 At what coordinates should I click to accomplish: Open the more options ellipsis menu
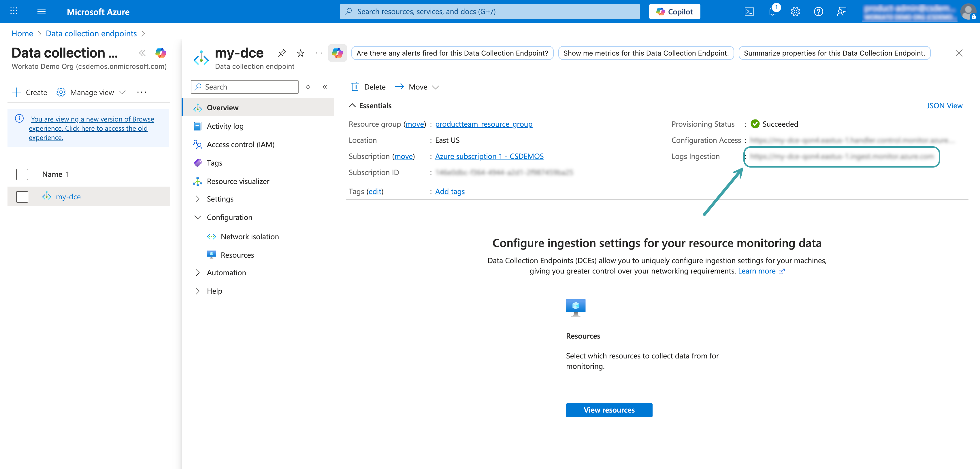click(318, 53)
